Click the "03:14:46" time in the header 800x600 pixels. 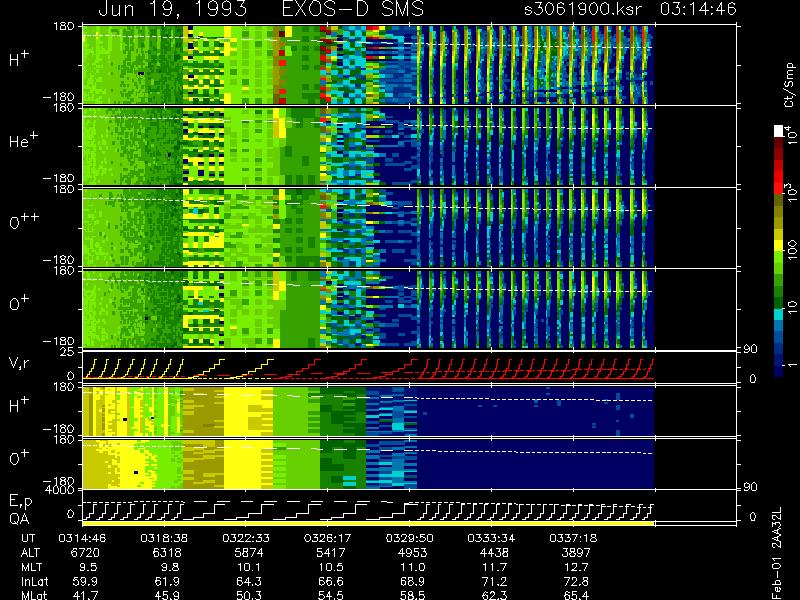698,9
